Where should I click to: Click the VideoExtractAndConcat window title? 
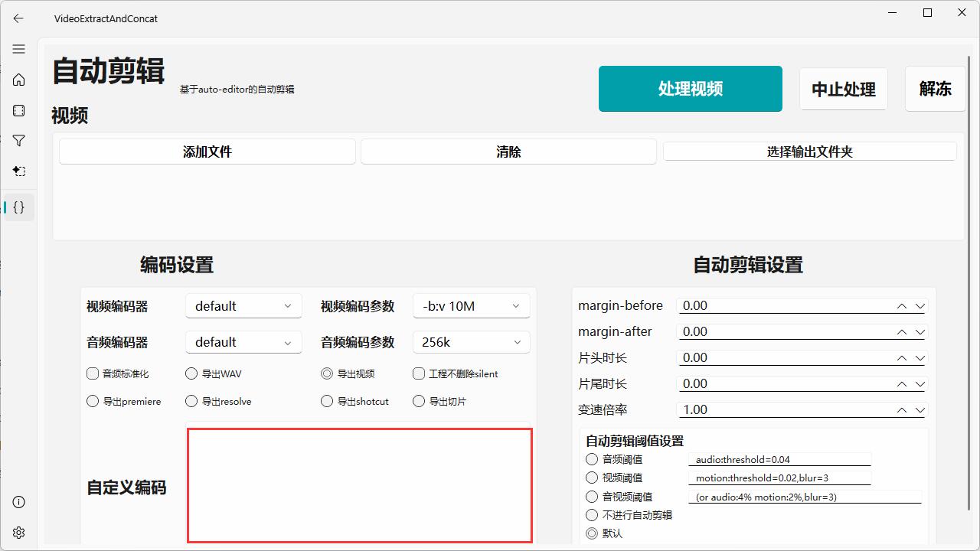[x=106, y=18]
